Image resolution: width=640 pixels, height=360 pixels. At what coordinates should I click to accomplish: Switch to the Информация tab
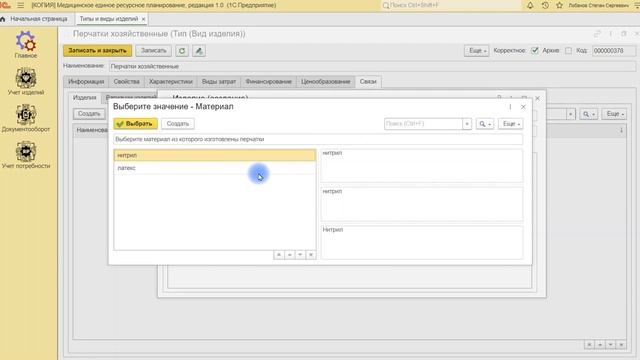[86, 82]
